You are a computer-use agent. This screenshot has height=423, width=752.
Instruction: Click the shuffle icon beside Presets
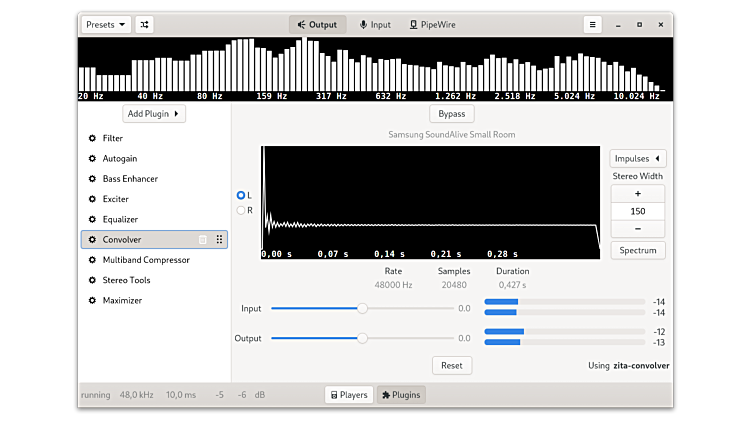pyautogui.click(x=144, y=25)
